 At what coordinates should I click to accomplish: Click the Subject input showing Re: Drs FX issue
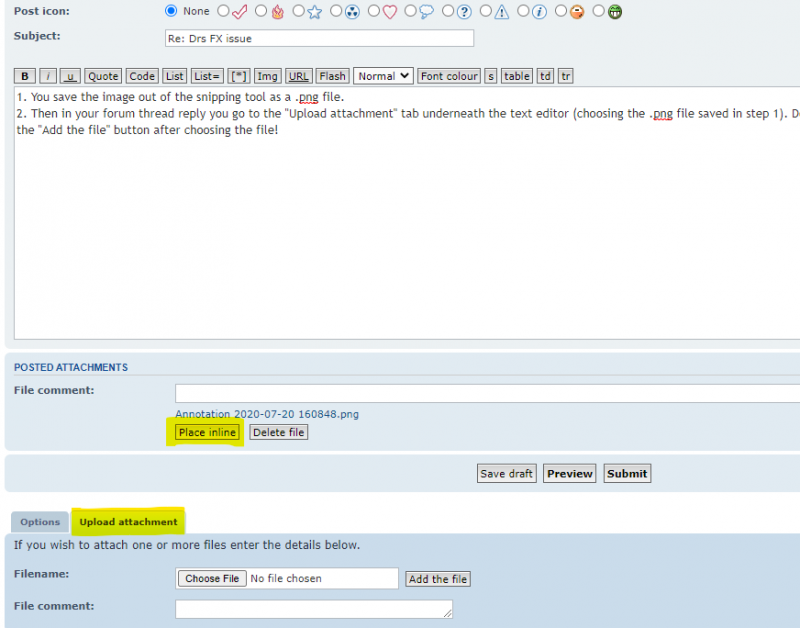pyautogui.click(x=318, y=38)
